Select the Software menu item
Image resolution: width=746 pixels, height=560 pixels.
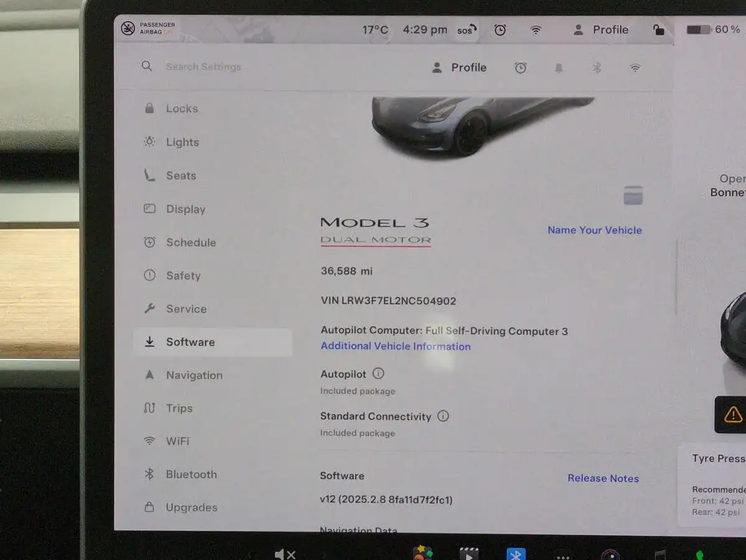pos(213,342)
